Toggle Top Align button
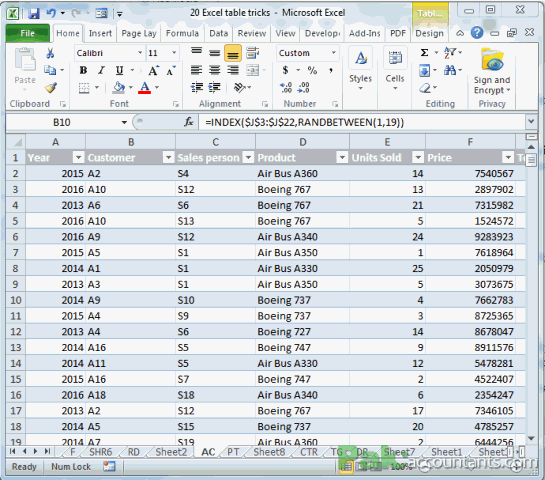The image size is (545, 480). point(196,53)
